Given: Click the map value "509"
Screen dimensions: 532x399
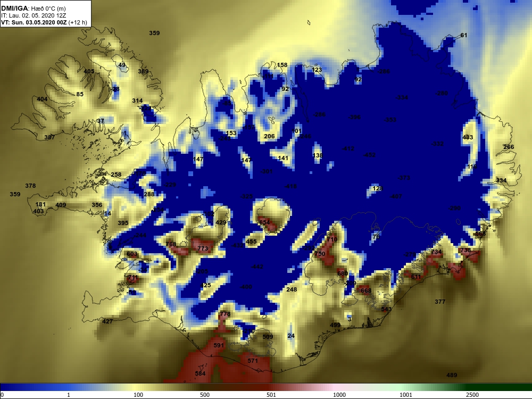Looking at the screenshot, I should click(268, 337).
